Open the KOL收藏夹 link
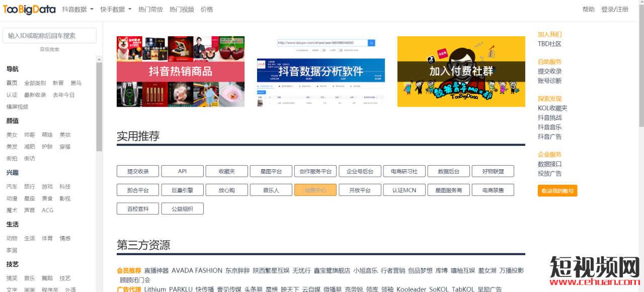 [552, 108]
